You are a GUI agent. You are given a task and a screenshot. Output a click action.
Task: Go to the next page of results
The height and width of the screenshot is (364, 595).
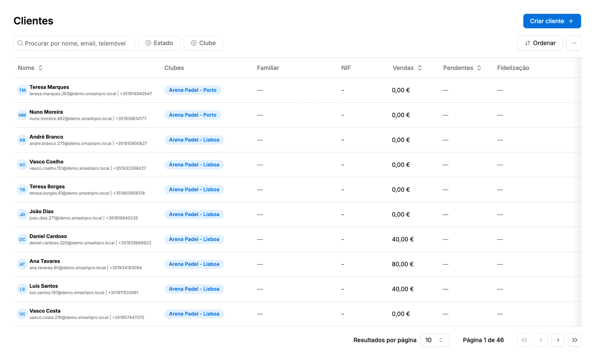(558, 340)
